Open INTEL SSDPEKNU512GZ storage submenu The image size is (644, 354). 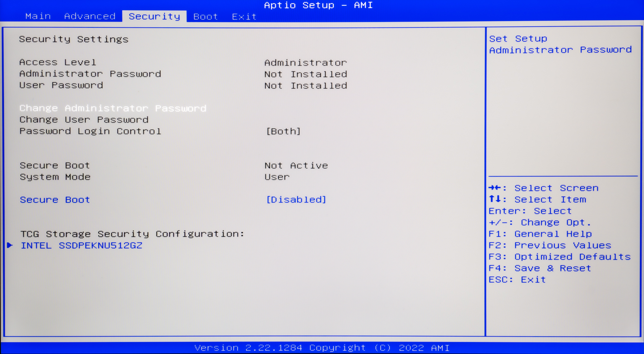pyautogui.click(x=81, y=246)
